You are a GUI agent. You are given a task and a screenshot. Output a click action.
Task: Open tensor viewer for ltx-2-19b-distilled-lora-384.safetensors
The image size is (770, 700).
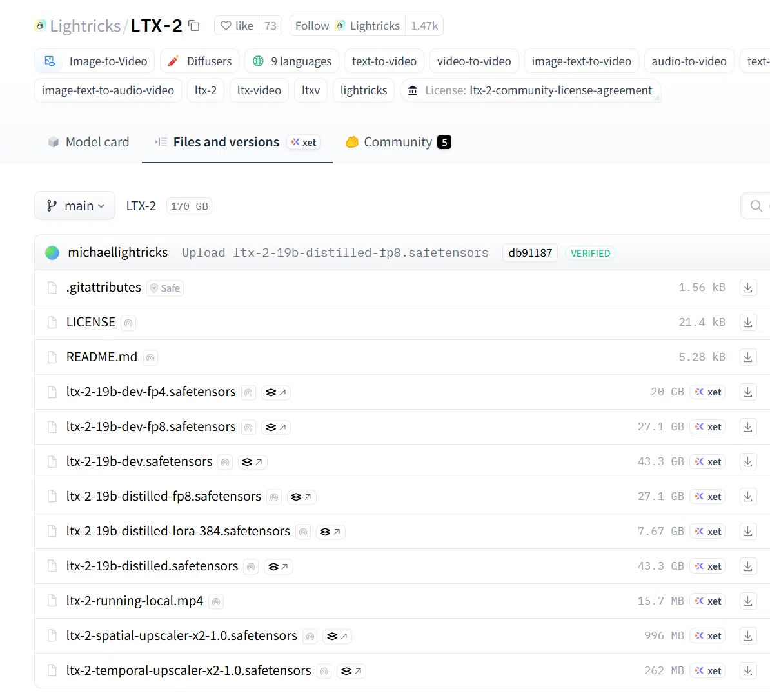[x=330, y=532]
